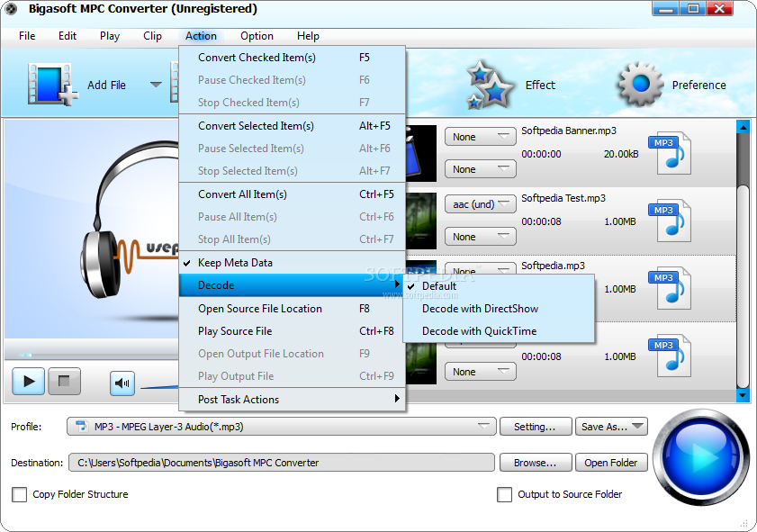Click the large blue Convert button
The width and height of the screenshot is (757, 532).
point(701,457)
